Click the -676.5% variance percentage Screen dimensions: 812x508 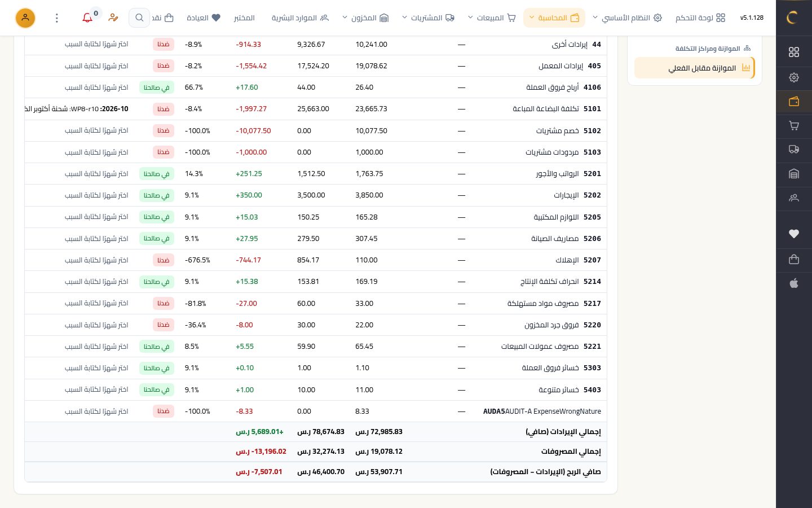point(197,260)
